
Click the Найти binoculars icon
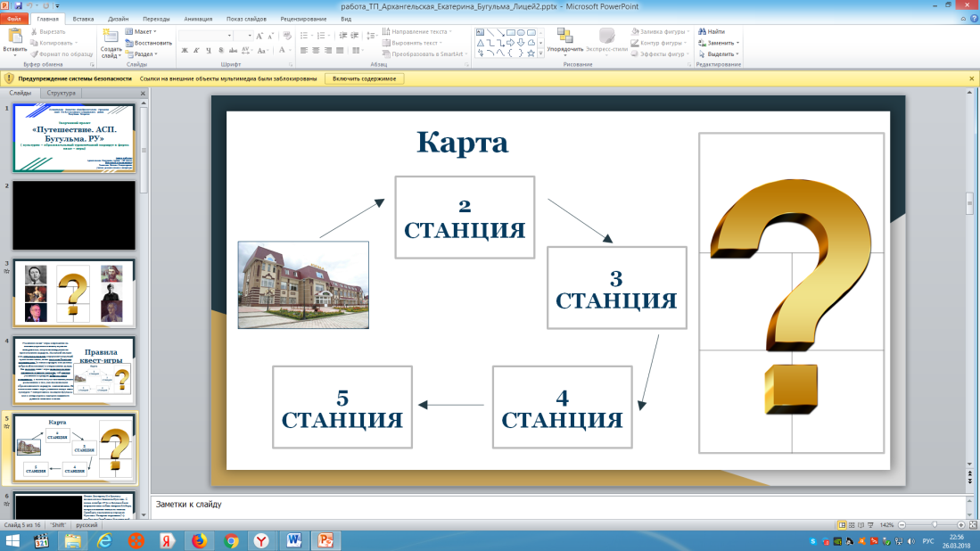(x=703, y=31)
